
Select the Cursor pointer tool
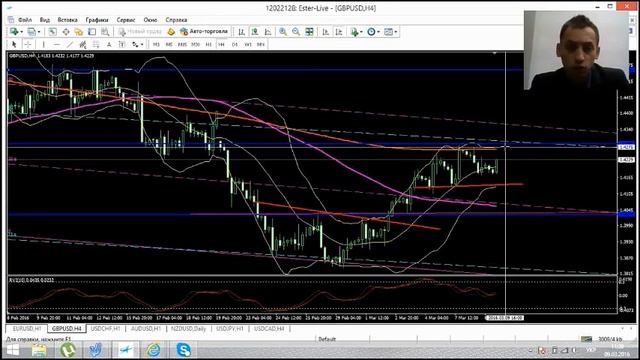click(x=14, y=44)
